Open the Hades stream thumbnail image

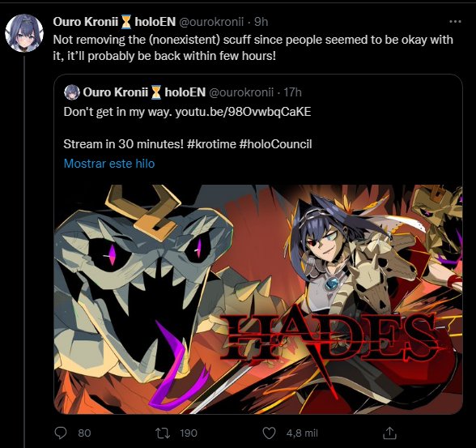click(258, 299)
